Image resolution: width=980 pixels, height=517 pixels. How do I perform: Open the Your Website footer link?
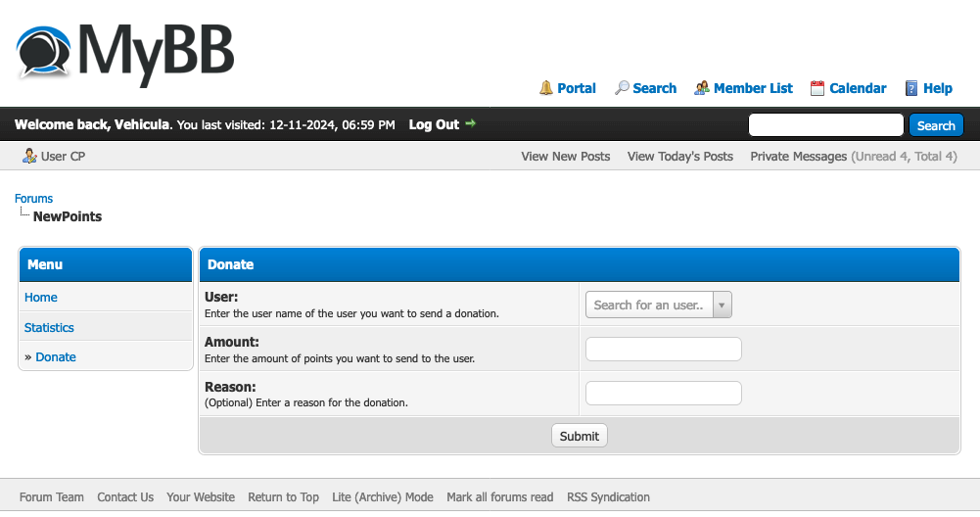tap(201, 497)
